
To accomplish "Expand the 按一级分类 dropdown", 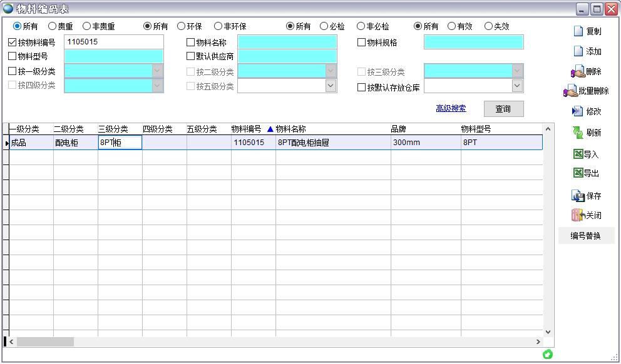I will (x=157, y=71).
